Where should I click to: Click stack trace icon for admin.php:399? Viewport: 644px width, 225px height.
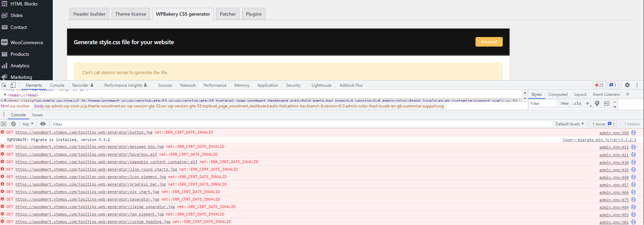(x=633, y=133)
